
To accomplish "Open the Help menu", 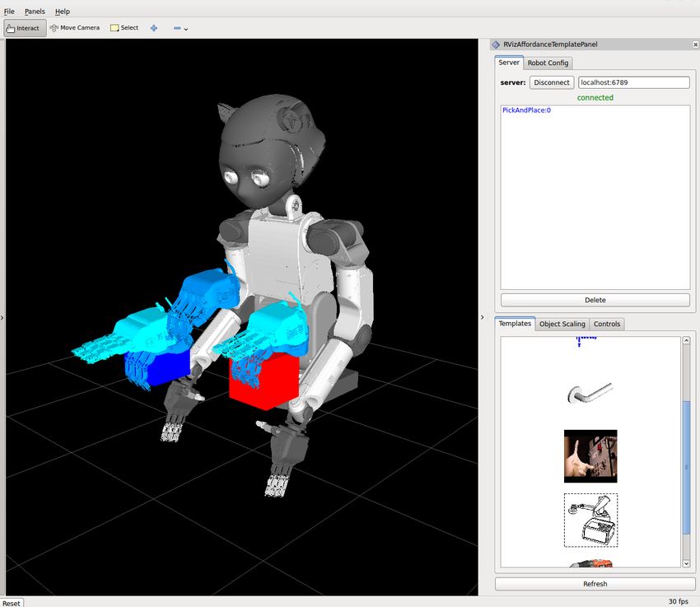I will coord(63,12).
